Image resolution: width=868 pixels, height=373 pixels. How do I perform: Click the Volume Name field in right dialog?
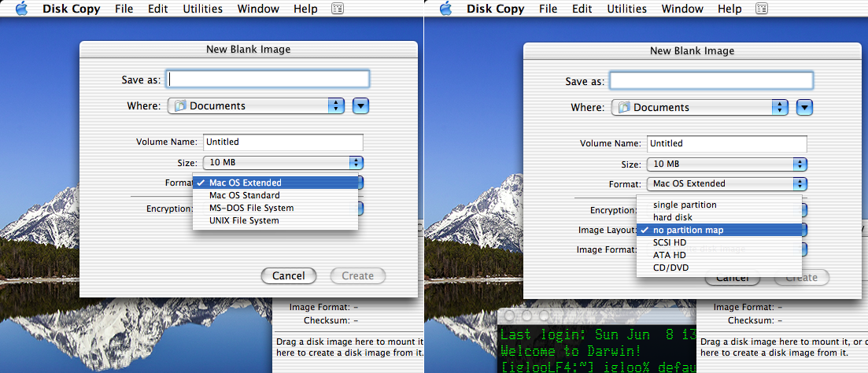(727, 144)
